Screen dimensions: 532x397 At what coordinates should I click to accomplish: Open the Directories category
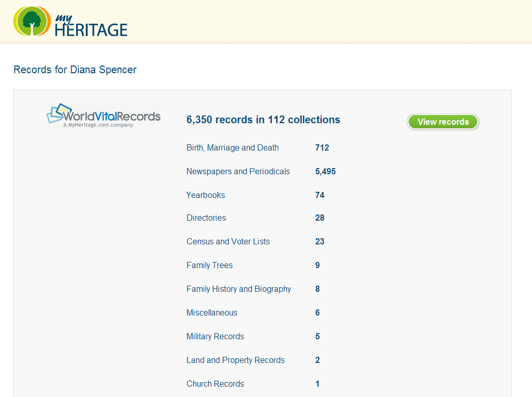click(x=207, y=218)
